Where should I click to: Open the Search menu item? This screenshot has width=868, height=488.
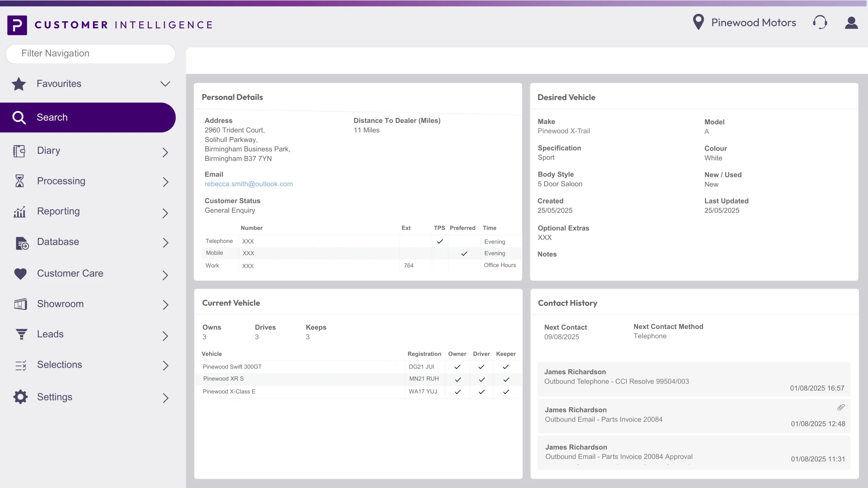click(x=88, y=118)
